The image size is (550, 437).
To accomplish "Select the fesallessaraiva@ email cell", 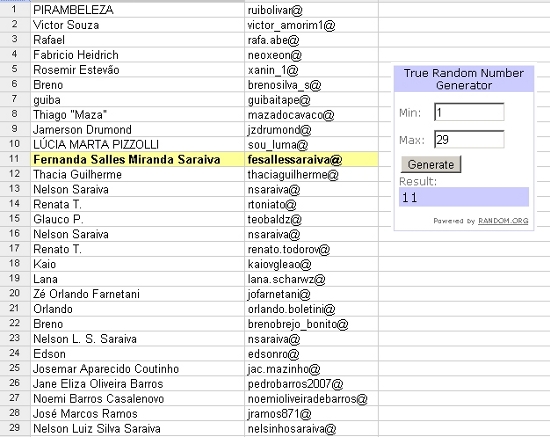I will click(x=311, y=160).
